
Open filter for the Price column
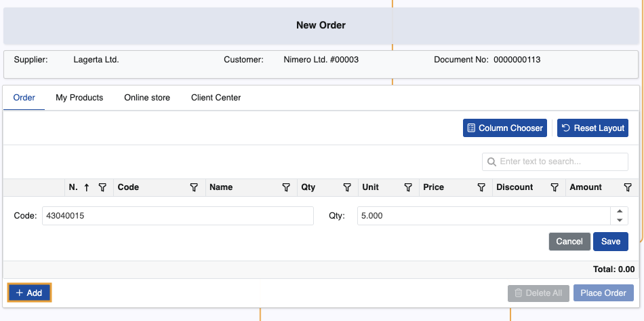pos(481,187)
